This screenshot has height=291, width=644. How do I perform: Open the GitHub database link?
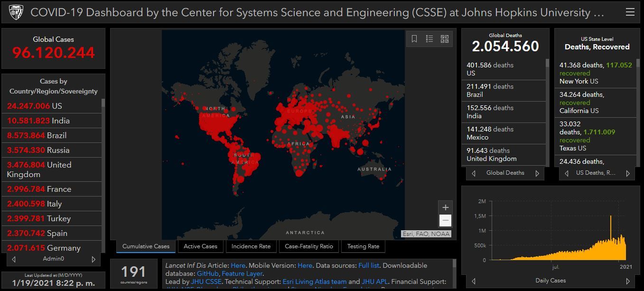[207, 273]
